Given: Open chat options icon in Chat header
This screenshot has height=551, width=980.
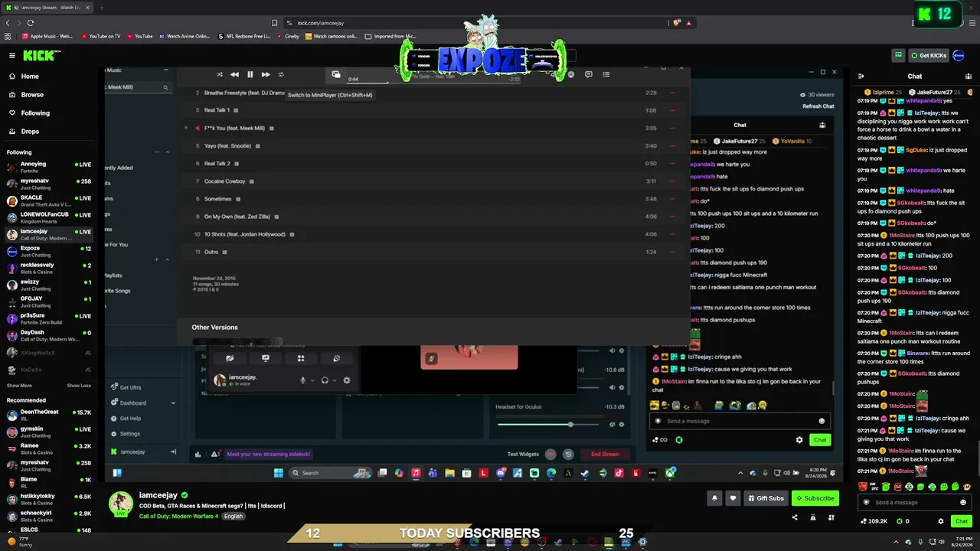Looking at the screenshot, I should tap(969, 77).
